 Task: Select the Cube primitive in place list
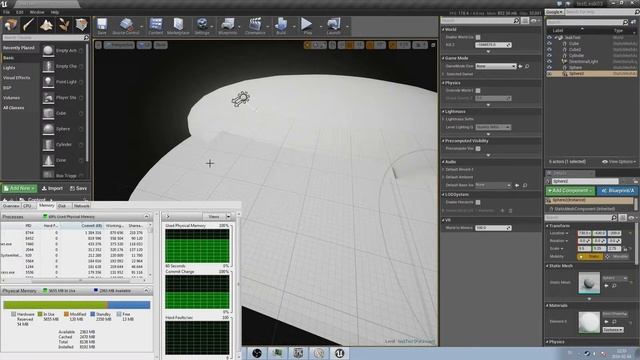click(63, 113)
